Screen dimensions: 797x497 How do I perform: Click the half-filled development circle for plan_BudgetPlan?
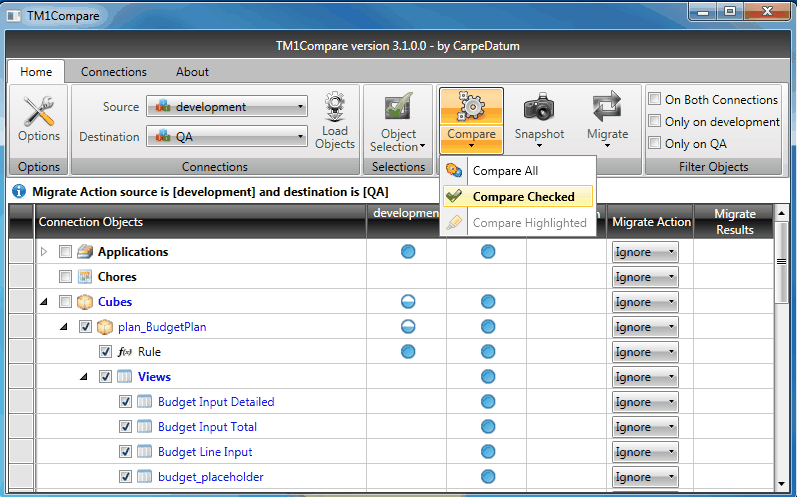tap(408, 326)
